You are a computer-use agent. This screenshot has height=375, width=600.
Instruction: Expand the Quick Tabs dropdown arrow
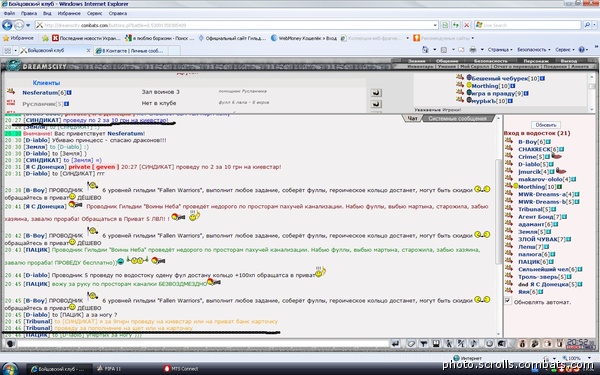tap(16, 50)
